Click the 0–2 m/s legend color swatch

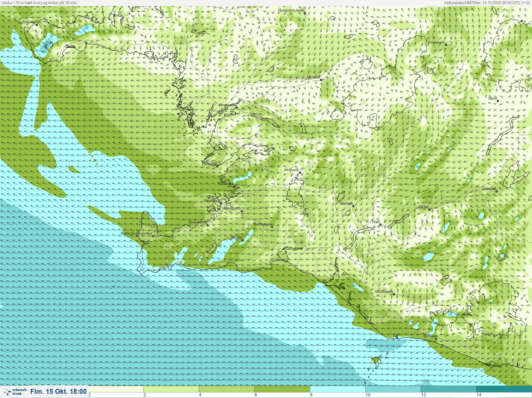(116, 389)
